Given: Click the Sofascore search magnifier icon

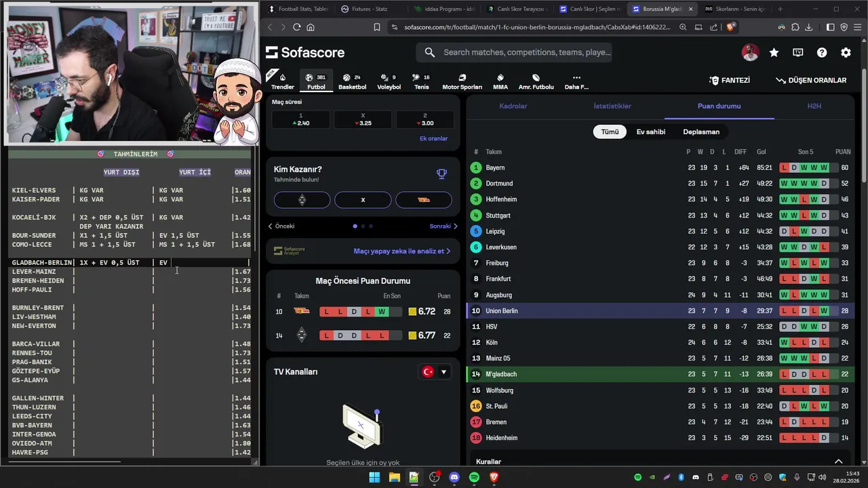Looking at the screenshot, I should pos(429,52).
